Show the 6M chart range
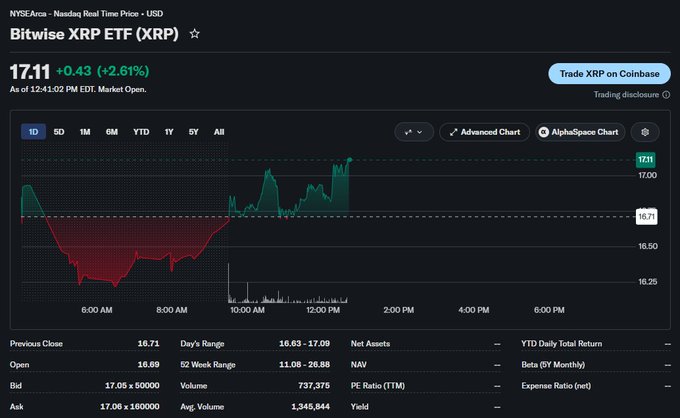Viewport: 680px width, 418px height. pyautogui.click(x=112, y=132)
